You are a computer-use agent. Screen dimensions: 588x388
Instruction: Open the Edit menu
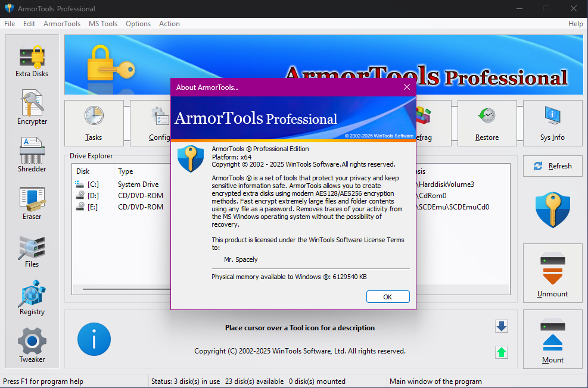click(29, 24)
